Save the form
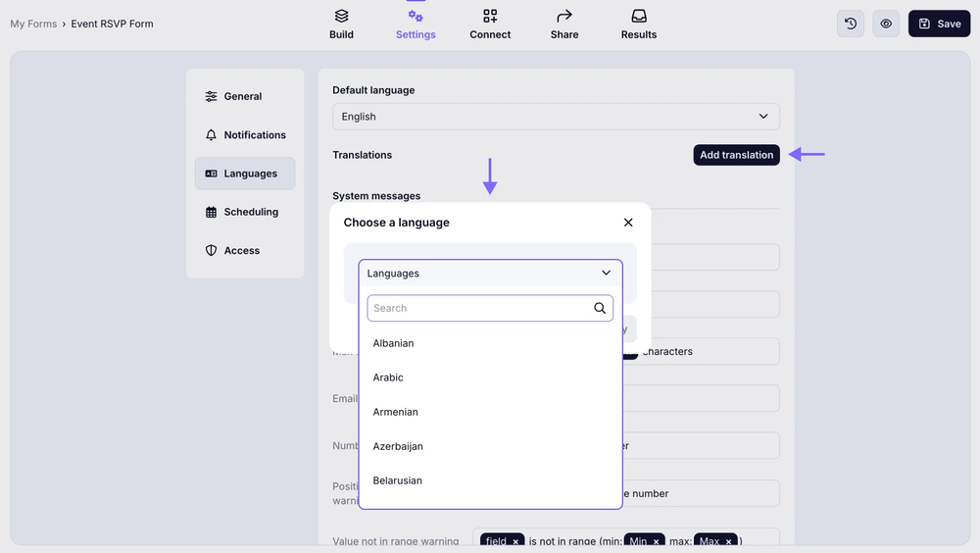 tap(939, 24)
